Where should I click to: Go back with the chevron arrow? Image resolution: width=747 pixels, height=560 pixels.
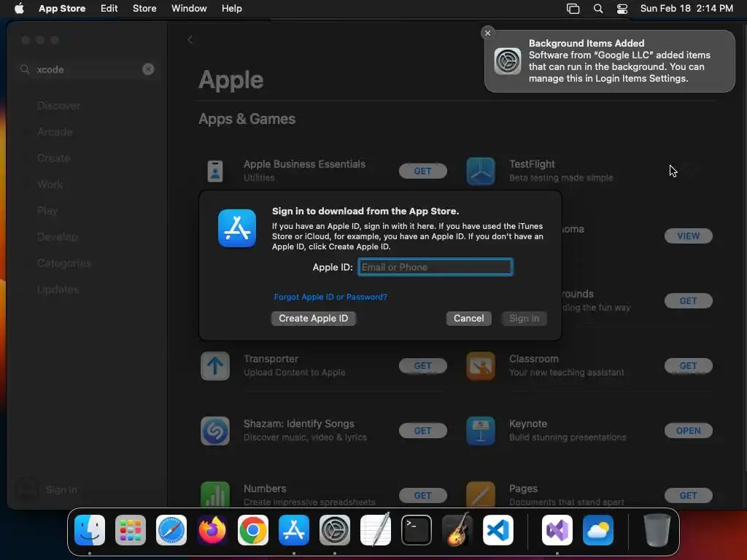pyautogui.click(x=190, y=40)
